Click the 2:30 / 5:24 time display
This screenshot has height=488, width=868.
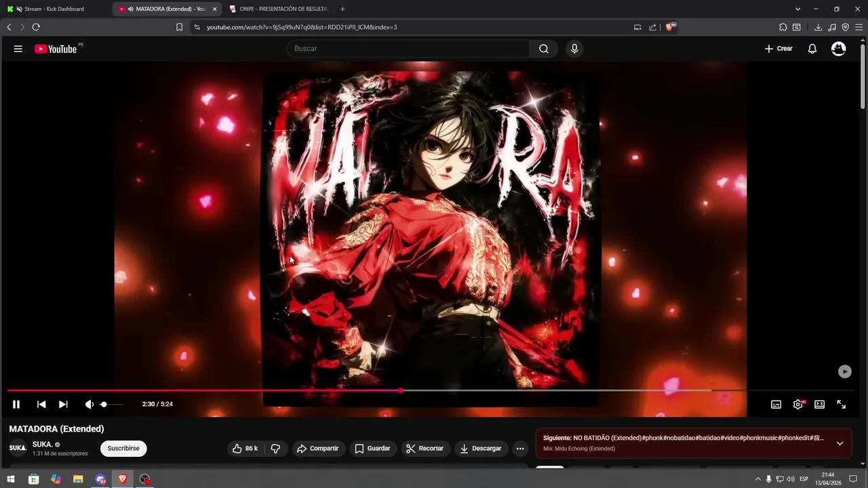157,404
